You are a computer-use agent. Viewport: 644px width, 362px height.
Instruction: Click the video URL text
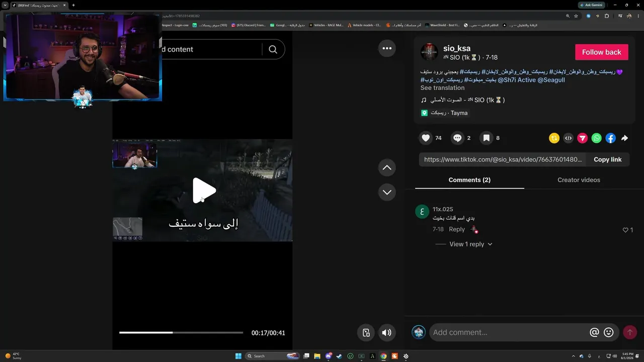503,159
